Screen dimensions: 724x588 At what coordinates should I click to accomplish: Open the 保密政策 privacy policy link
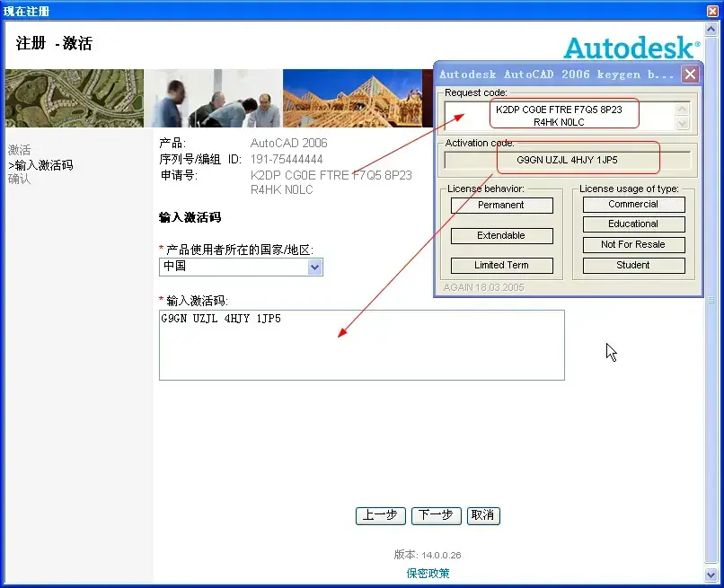(428, 574)
